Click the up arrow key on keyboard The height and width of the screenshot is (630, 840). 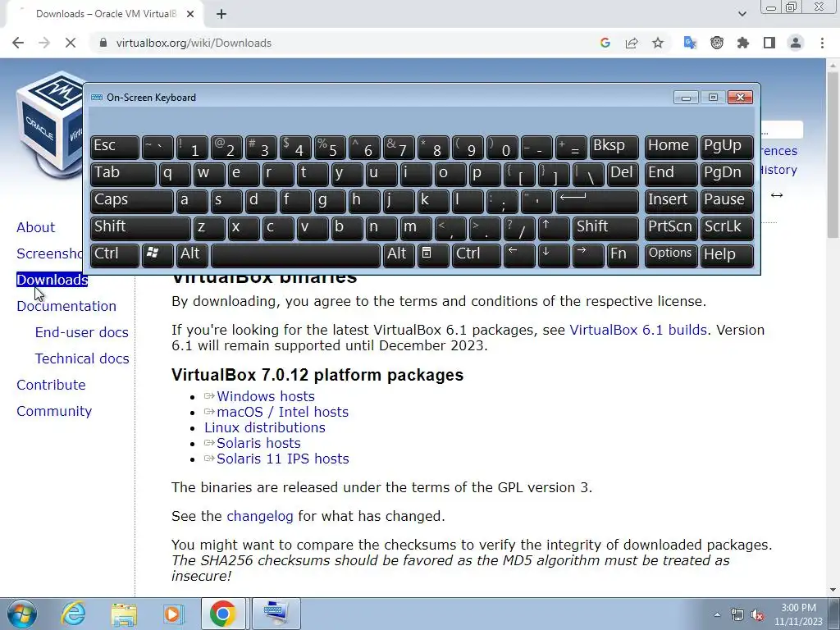[554, 228]
